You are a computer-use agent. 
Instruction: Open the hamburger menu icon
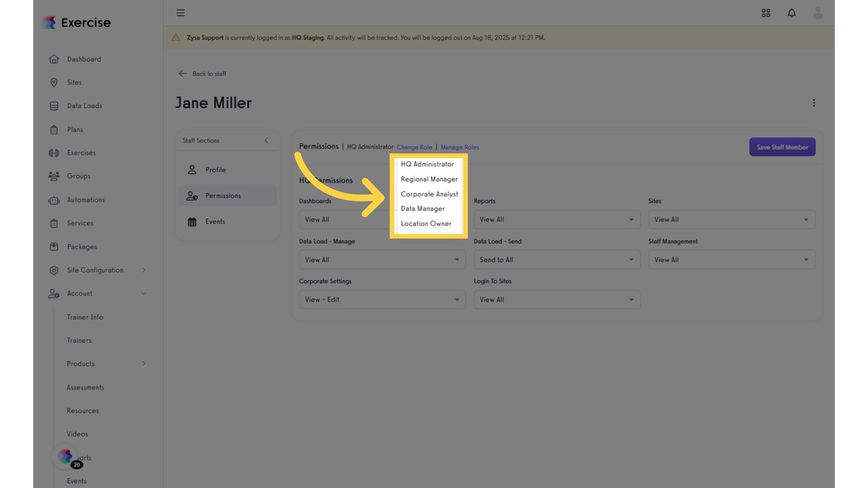pyautogui.click(x=180, y=13)
